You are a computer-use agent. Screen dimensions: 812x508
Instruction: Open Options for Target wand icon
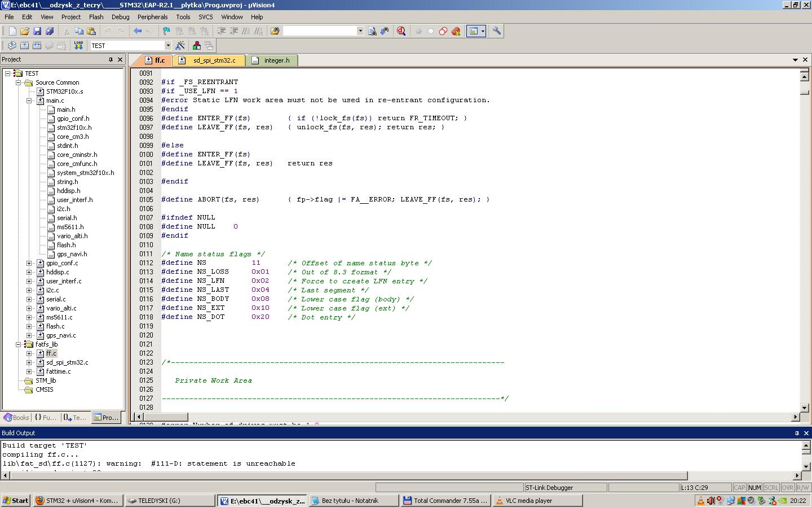(180, 46)
